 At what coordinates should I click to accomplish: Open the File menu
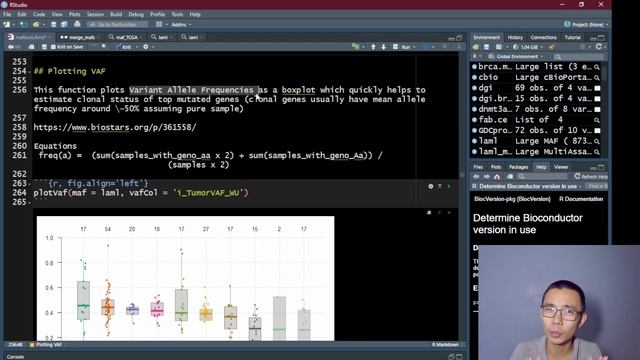[x=7, y=14]
